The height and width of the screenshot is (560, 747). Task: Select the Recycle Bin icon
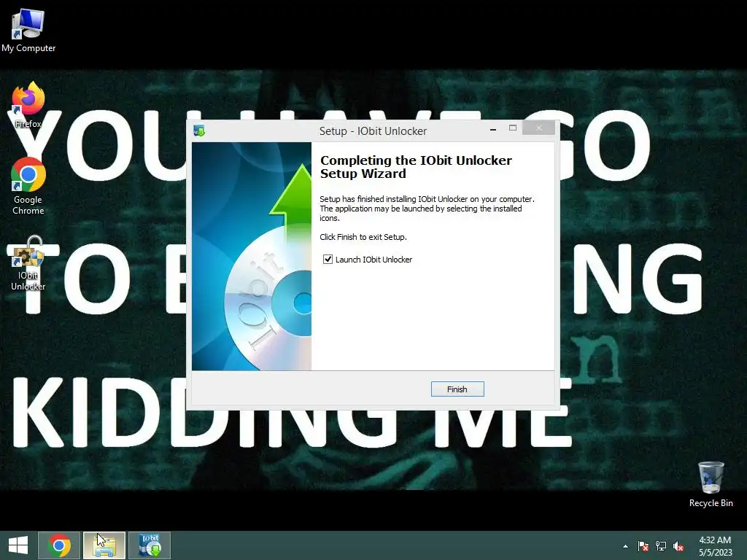pyautogui.click(x=711, y=484)
